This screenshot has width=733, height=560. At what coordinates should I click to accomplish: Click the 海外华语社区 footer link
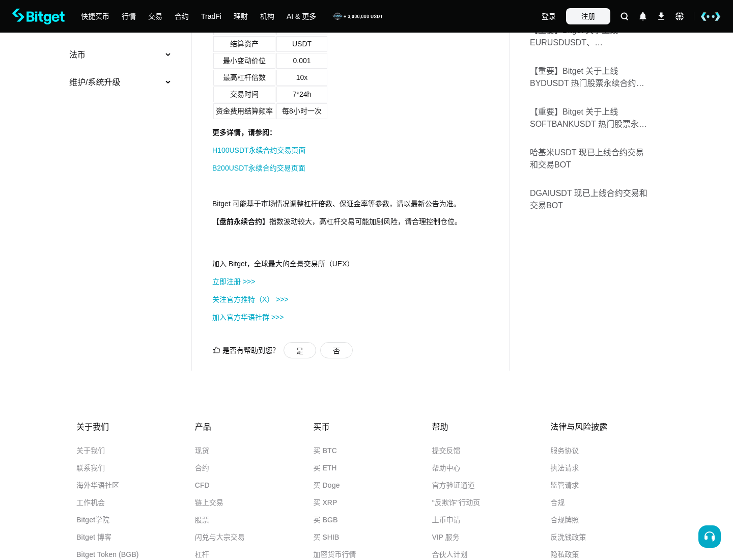click(x=98, y=485)
